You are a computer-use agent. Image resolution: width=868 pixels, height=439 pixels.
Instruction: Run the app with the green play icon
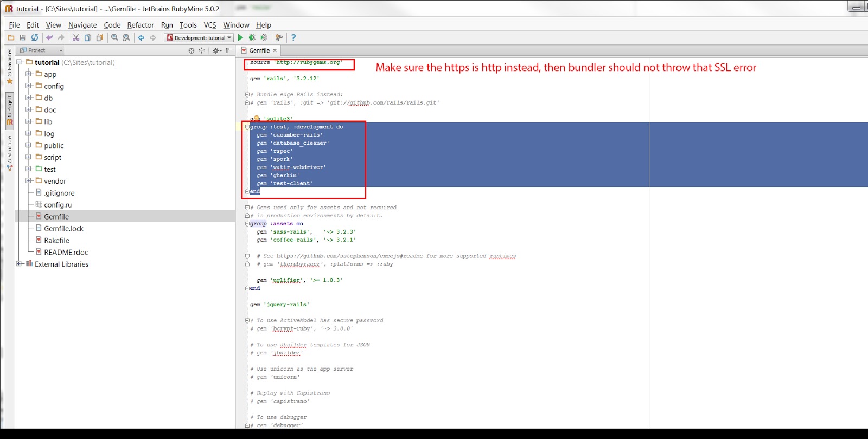pyautogui.click(x=240, y=37)
